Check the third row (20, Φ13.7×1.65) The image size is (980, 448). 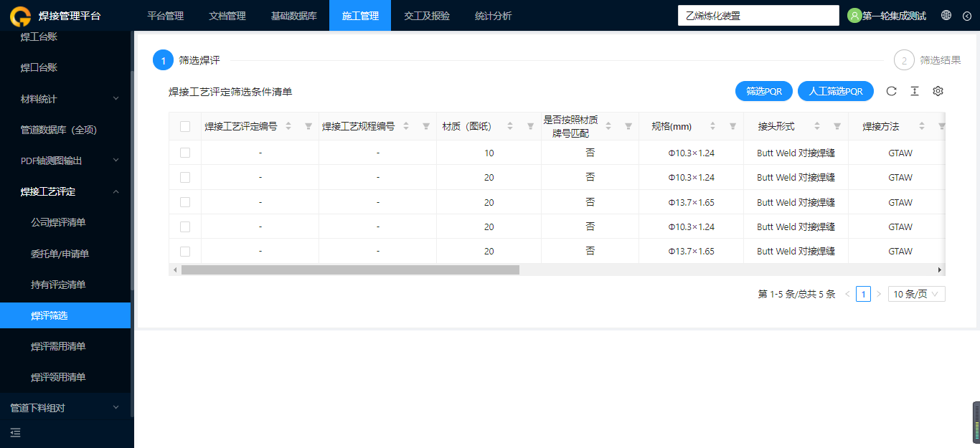pyautogui.click(x=185, y=202)
